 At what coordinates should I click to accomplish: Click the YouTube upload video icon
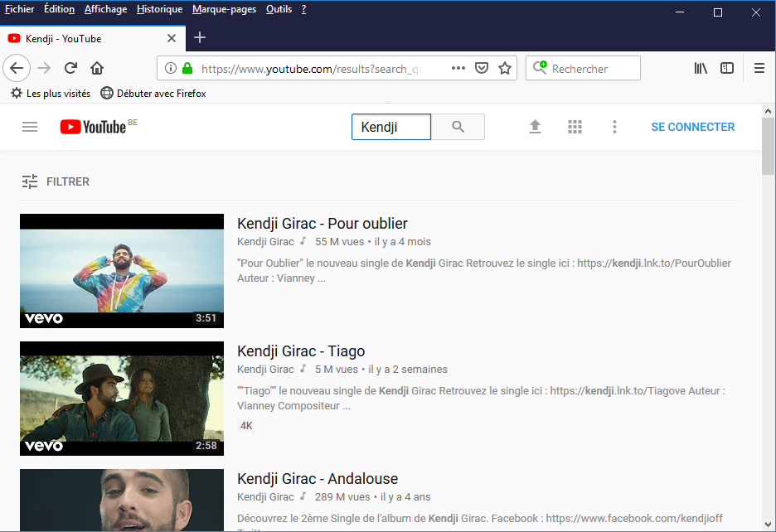pyautogui.click(x=535, y=127)
